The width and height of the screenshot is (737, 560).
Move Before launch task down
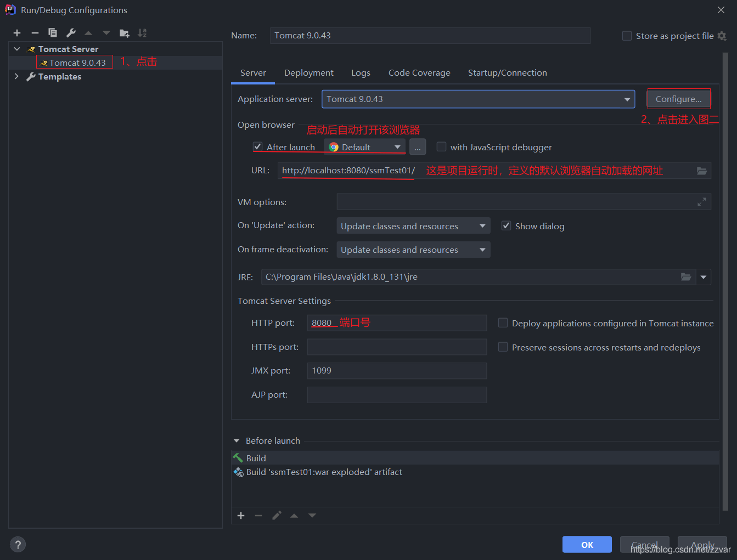(x=312, y=516)
